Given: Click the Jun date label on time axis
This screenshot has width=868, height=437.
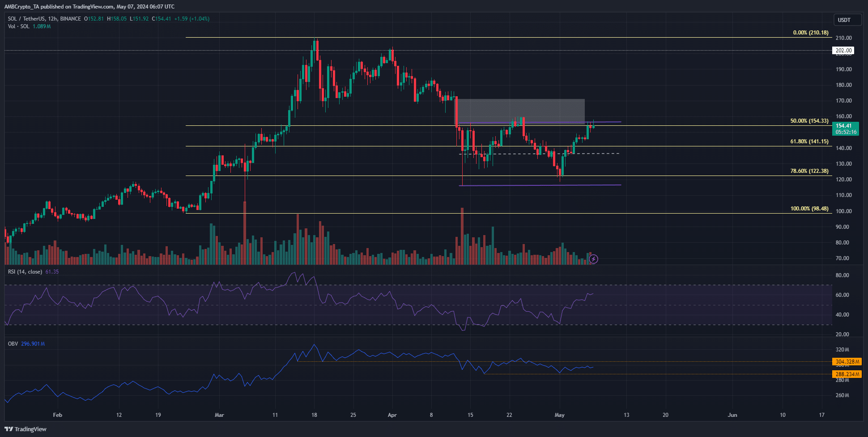Looking at the screenshot, I should [732, 415].
